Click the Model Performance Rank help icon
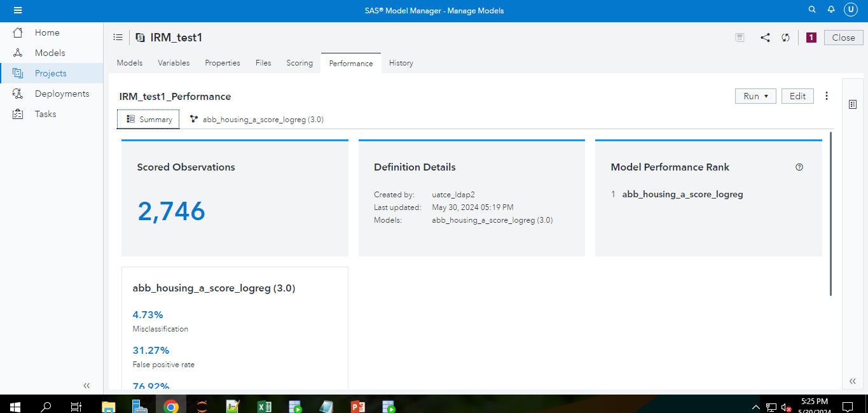Screen dimensions: 868x413 tap(799, 167)
